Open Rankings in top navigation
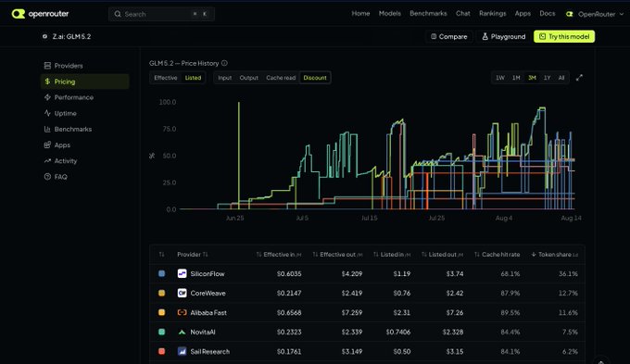This screenshot has width=630, height=364. point(493,13)
